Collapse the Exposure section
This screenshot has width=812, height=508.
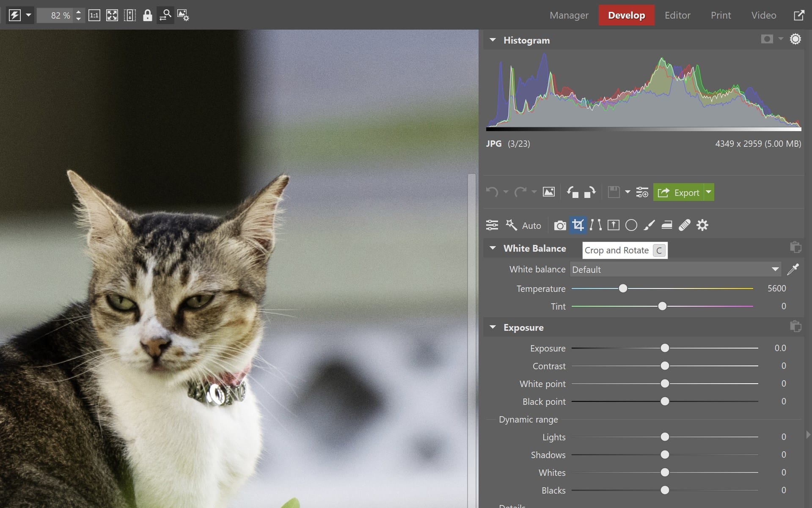tap(493, 327)
